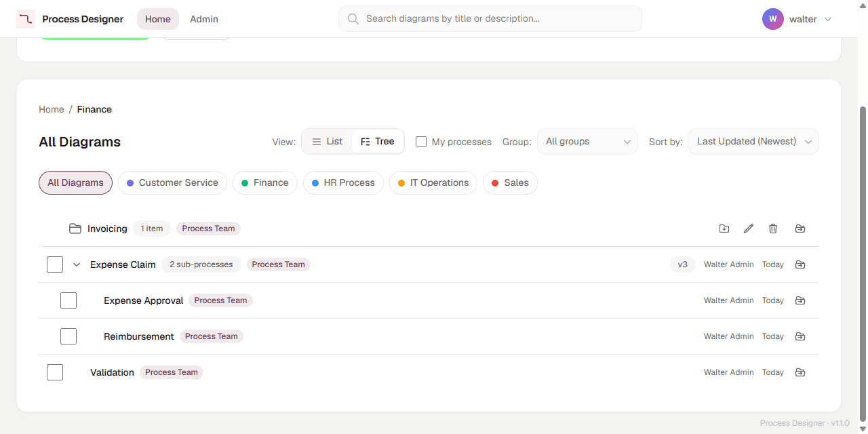Select the All Diagrams filter chip
This screenshot has height=434, width=868.
click(75, 183)
